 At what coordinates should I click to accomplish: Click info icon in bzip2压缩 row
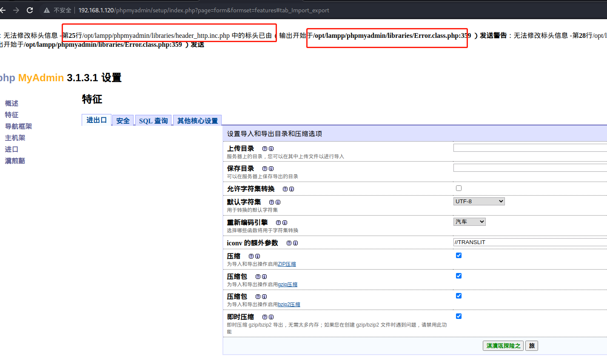coord(264,297)
